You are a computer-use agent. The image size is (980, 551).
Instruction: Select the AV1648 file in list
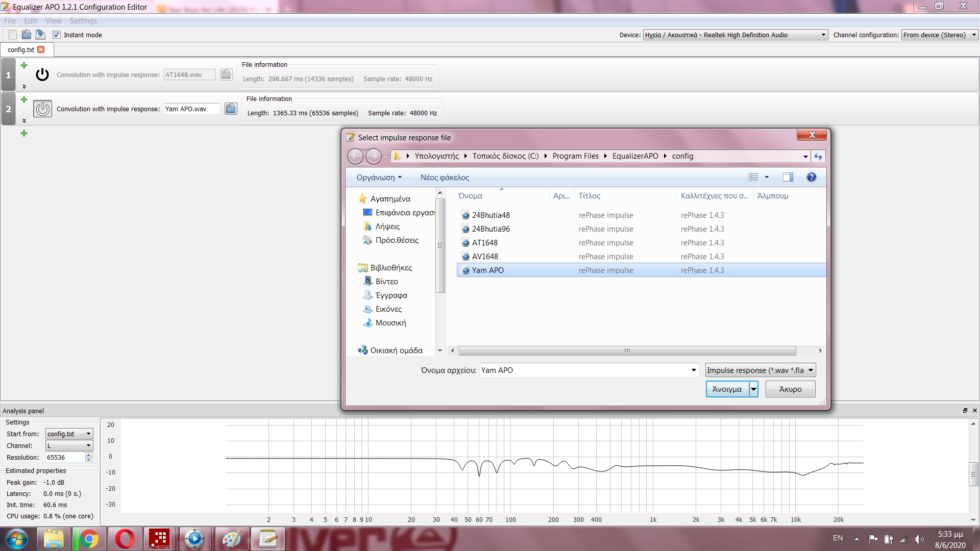tap(485, 257)
